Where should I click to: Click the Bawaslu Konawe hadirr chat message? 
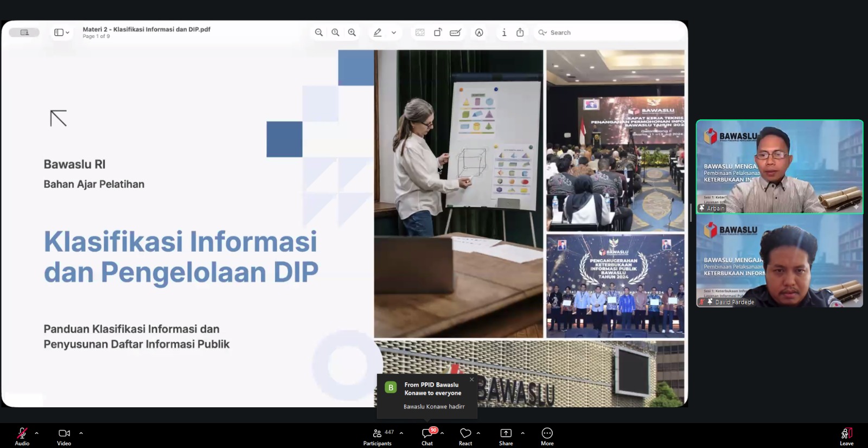[434, 406]
